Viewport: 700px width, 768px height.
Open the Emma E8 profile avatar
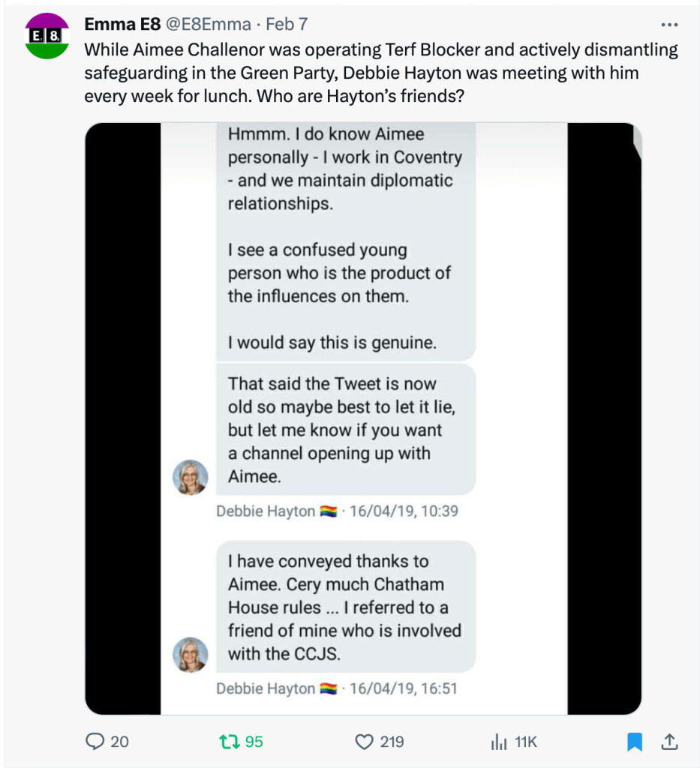point(47,36)
